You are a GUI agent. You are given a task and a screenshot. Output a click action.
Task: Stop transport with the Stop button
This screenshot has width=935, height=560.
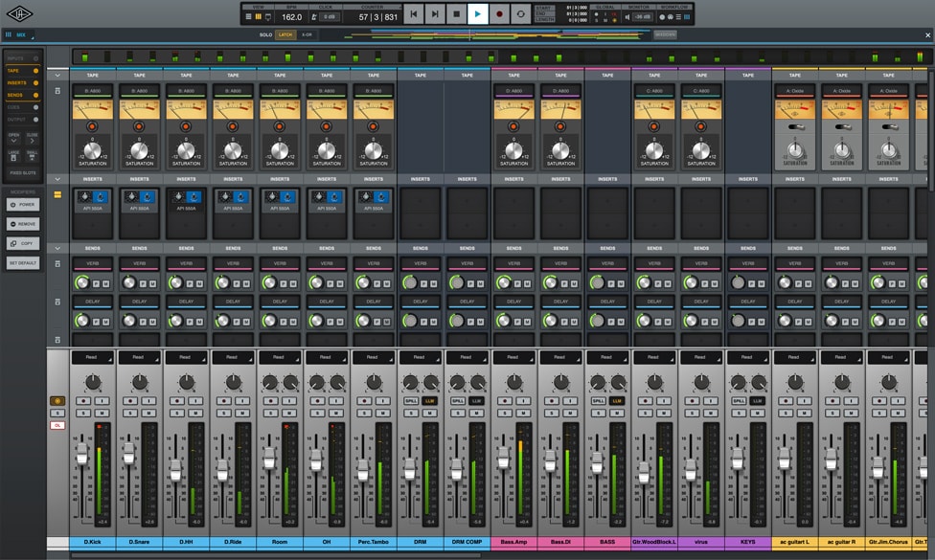(456, 14)
